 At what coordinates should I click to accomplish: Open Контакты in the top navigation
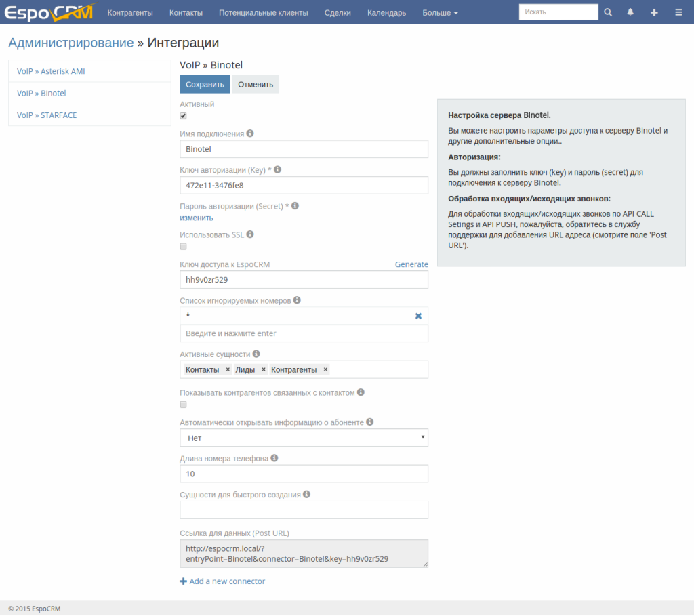tap(186, 13)
